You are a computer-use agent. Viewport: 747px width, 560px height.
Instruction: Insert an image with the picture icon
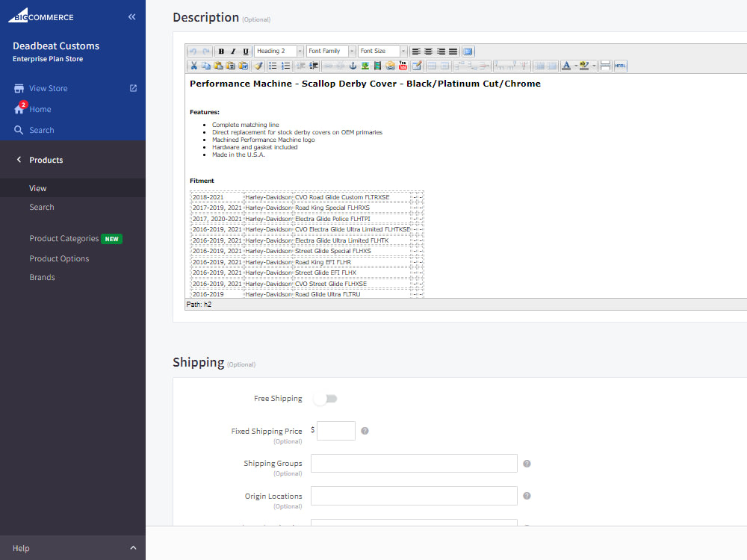point(365,66)
